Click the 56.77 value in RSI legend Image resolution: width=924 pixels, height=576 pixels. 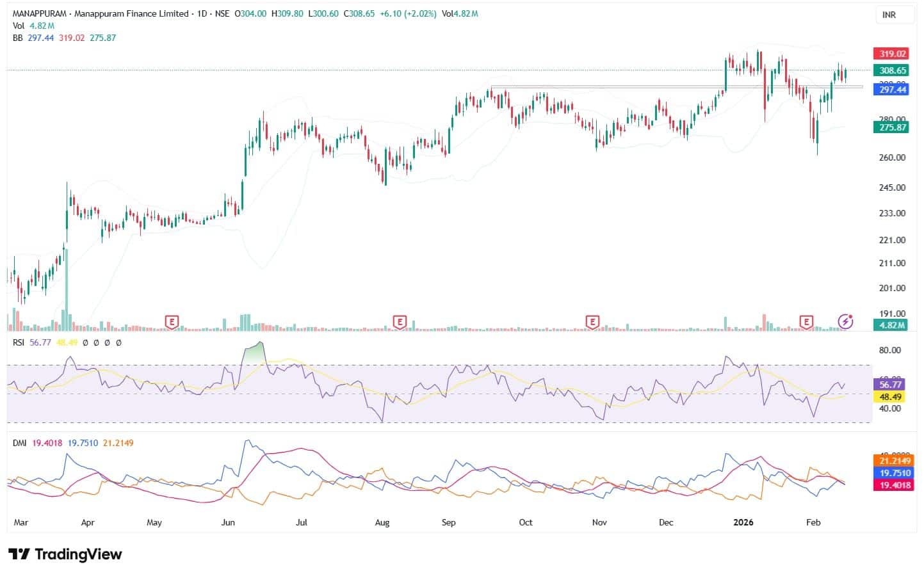click(40, 342)
